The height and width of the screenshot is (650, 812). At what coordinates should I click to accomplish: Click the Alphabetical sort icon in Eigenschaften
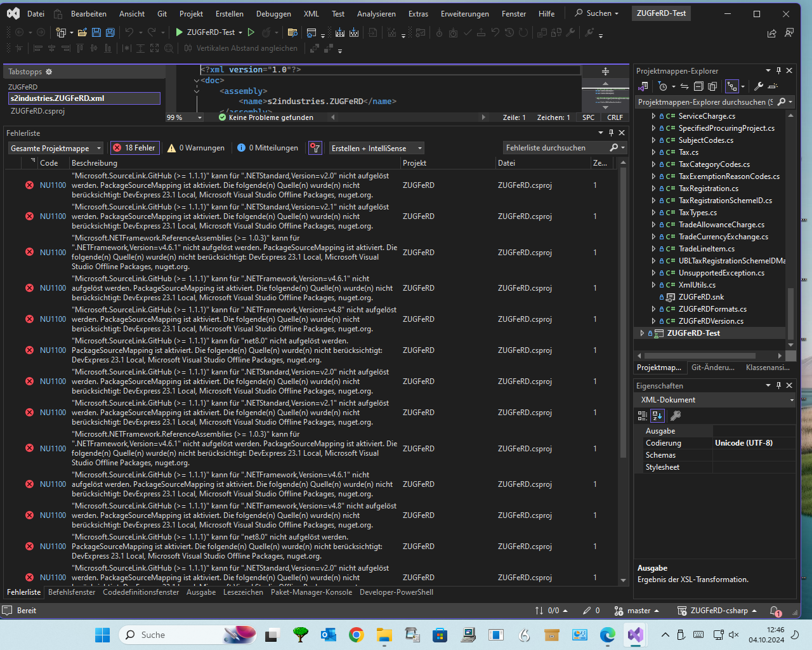click(x=657, y=416)
